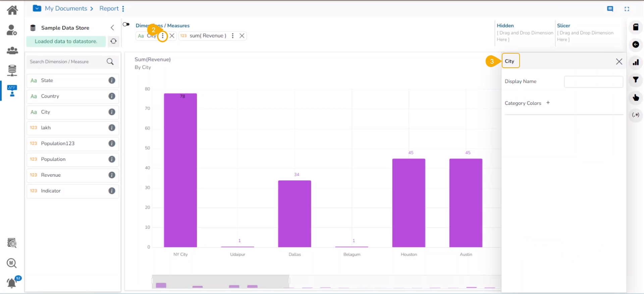The image size is (644, 294).
Task: Click the search magnifier icon
Action: [x=110, y=62]
